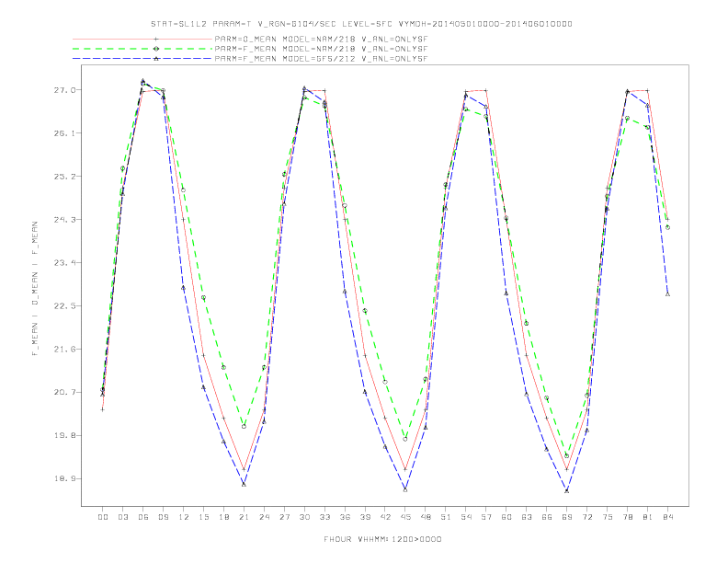
Task: Select legend entry PARM=O_MEAN MODEL=NAM/218
Action: click(x=321, y=40)
